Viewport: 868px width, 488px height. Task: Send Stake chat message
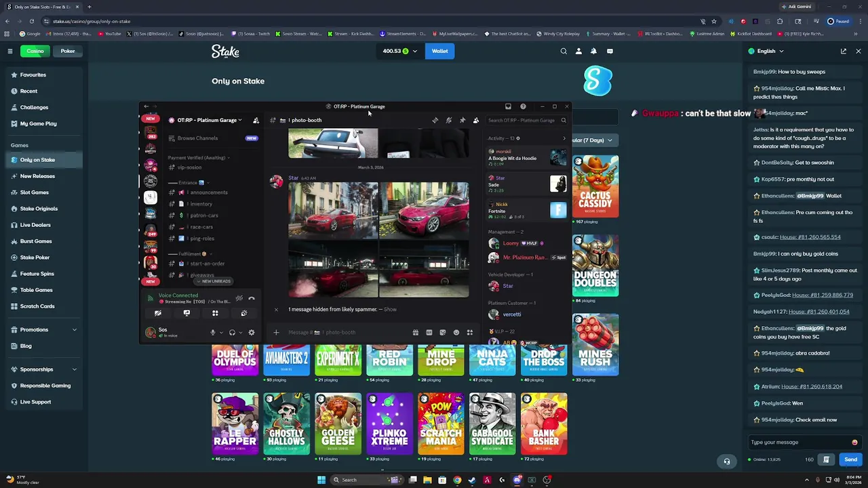[x=850, y=460]
